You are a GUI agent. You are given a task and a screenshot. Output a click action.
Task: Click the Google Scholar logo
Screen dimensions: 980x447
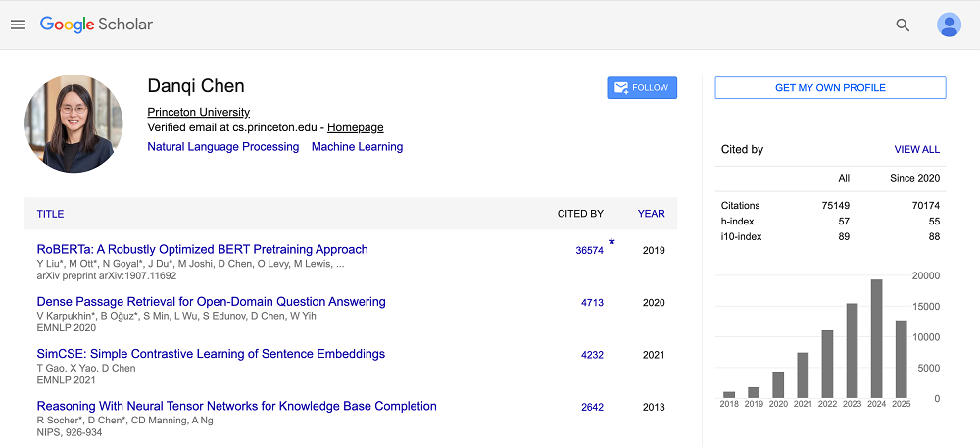(x=96, y=25)
